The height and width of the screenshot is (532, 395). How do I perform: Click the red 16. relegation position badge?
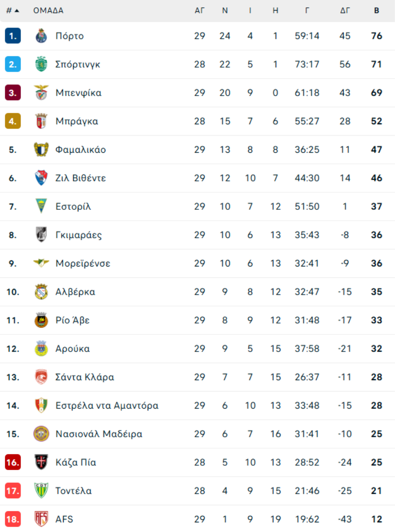tap(13, 462)
